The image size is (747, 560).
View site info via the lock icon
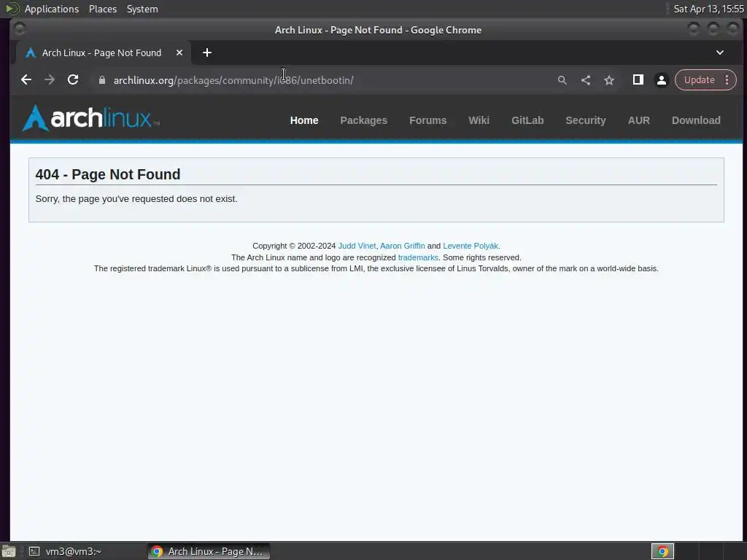101,80
